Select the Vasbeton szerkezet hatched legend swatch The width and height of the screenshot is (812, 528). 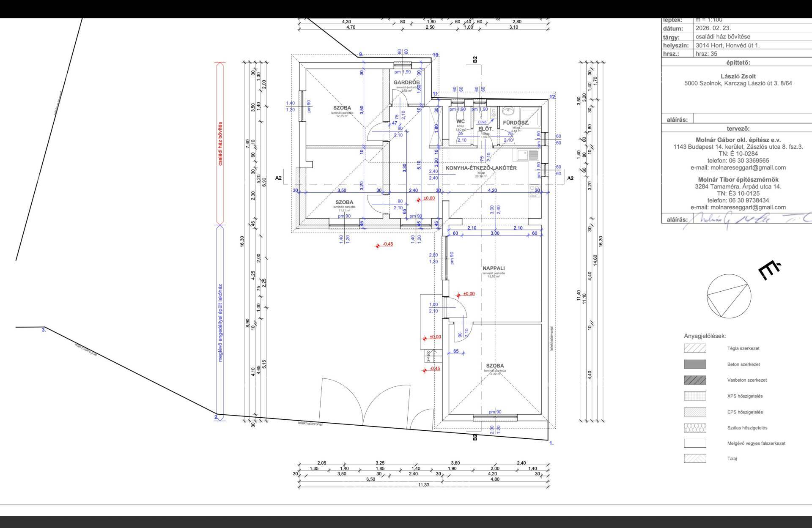[695, 380]
